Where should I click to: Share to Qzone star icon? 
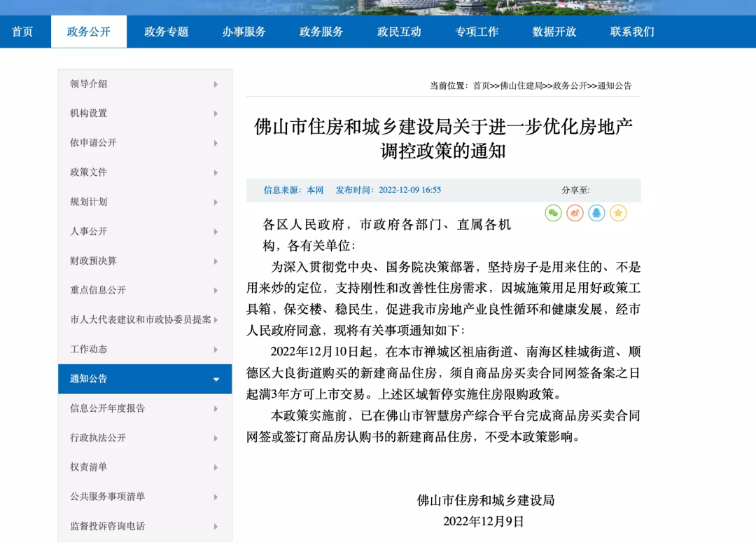[618, 213]
